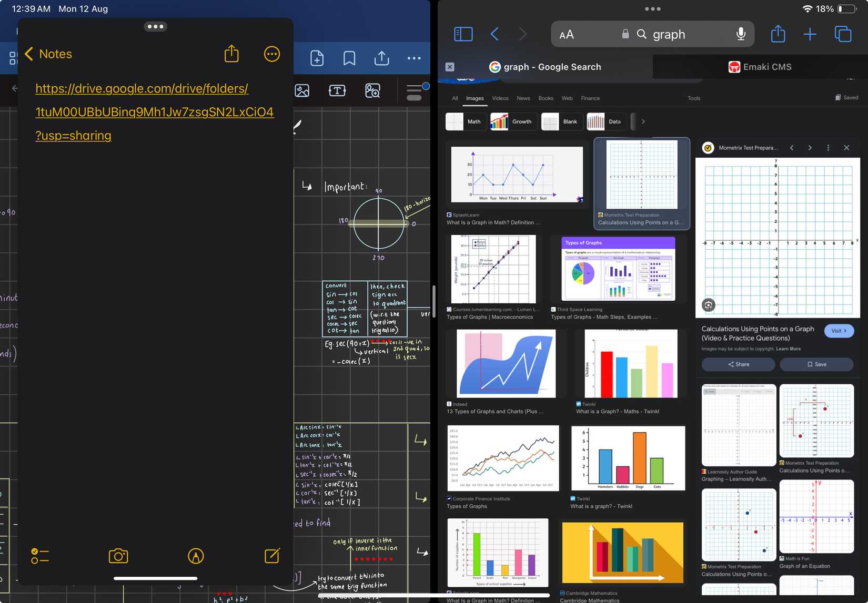Open the camera in Notes
This screenshot has height=603, width=868.
point(118,556)
